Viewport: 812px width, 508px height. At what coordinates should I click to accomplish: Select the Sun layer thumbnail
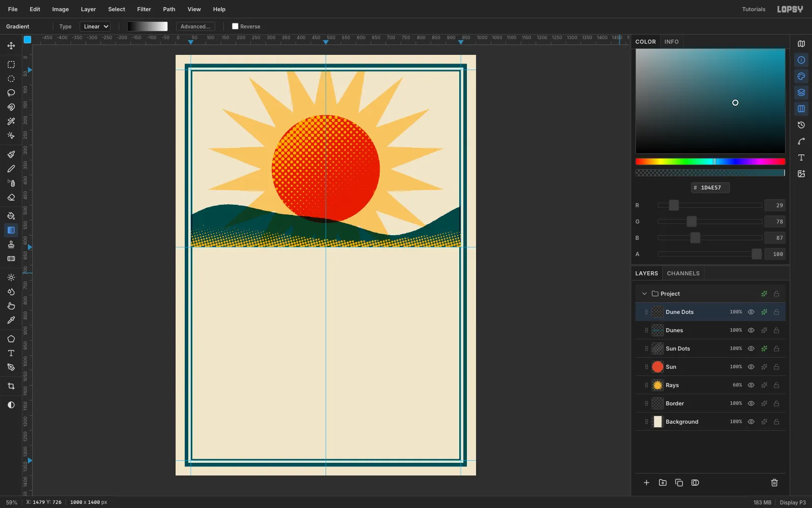pyautogui.click(x=658, y=367)
